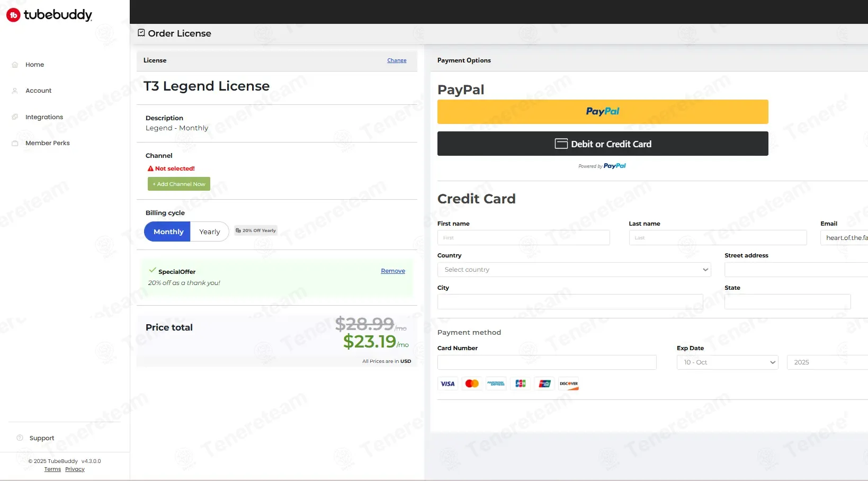Click the UnionPay card icon
The image size is (868, 481).
[544, 384]
